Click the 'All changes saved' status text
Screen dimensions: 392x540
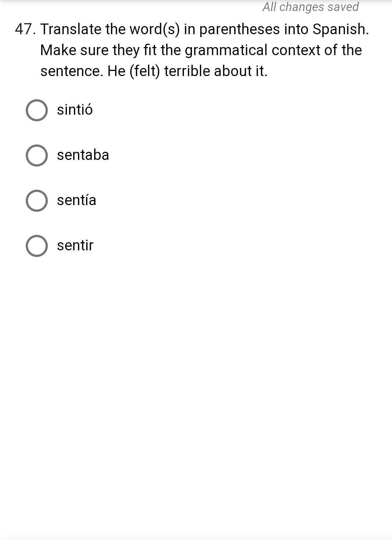tap(310, 7)
